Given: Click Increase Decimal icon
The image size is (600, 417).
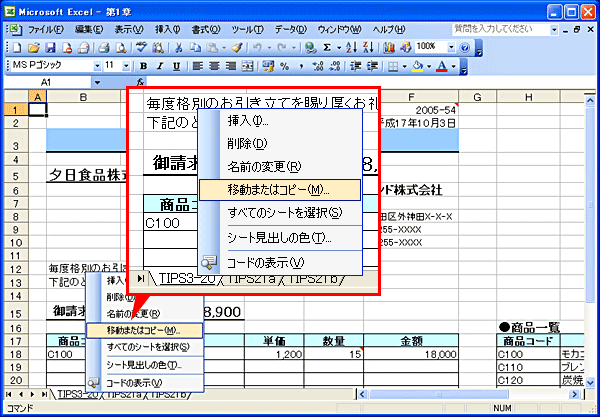Looking at the screenshot, I should pos(318,67).
